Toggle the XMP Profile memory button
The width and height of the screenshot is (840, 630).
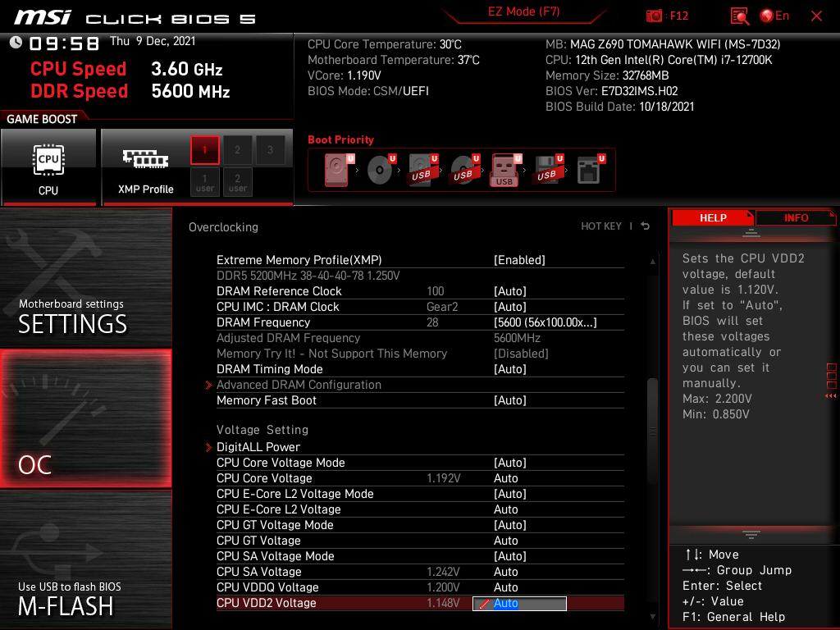145,167
